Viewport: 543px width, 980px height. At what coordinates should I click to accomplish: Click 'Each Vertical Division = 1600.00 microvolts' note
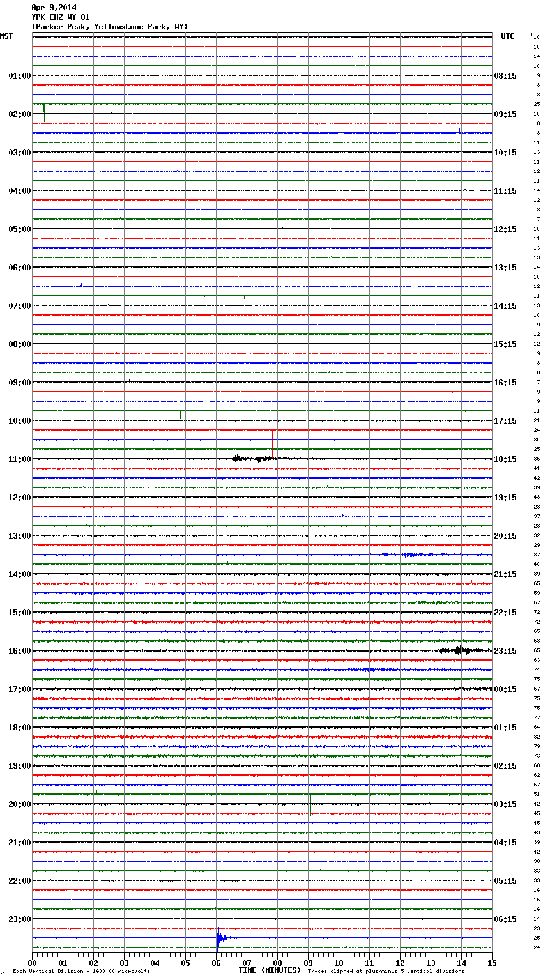tap(81, 971)
